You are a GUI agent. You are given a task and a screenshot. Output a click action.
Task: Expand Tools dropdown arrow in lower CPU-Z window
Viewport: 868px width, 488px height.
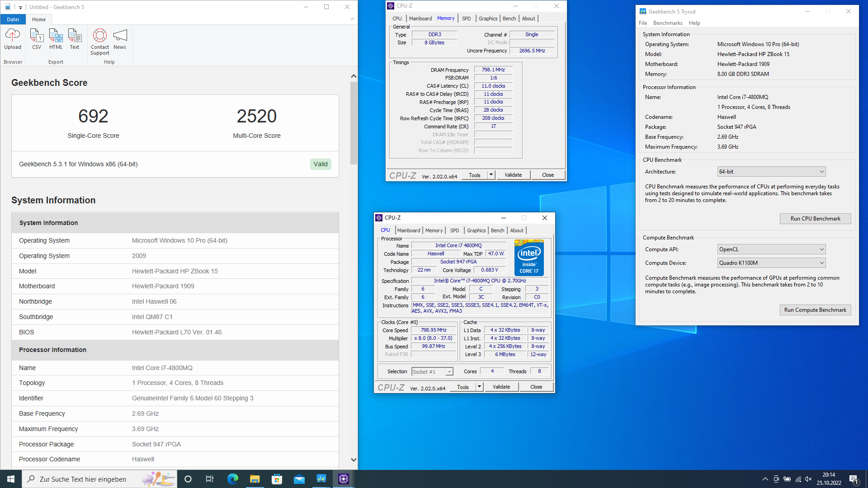click(480, 387)
